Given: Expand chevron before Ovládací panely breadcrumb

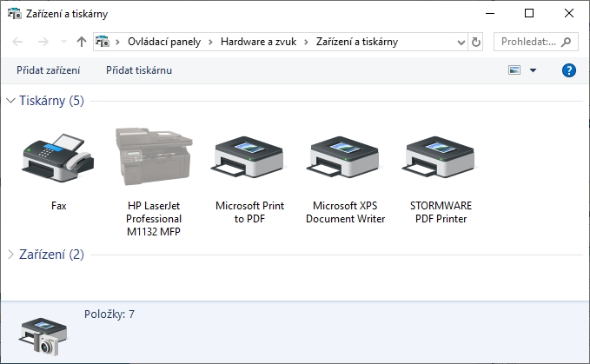Looking at the screenshot, I should point(118,42).
